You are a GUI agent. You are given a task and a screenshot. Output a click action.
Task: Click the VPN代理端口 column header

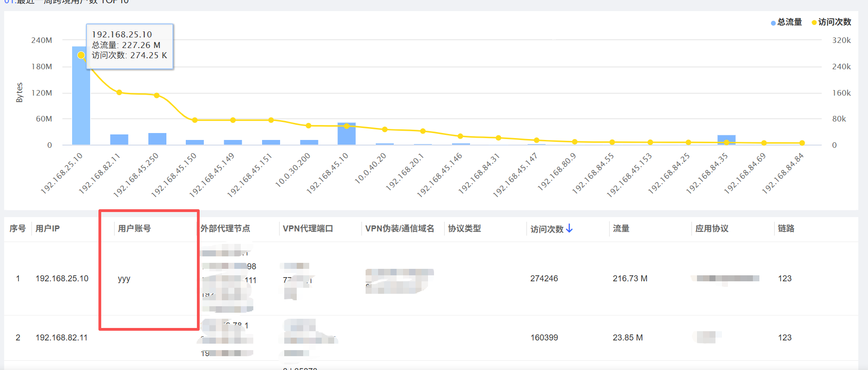tap(308, 229)
